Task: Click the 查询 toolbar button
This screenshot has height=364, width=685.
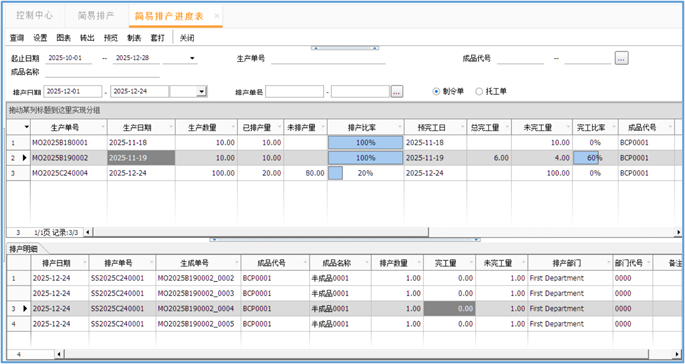Action: tap(17, 38)
